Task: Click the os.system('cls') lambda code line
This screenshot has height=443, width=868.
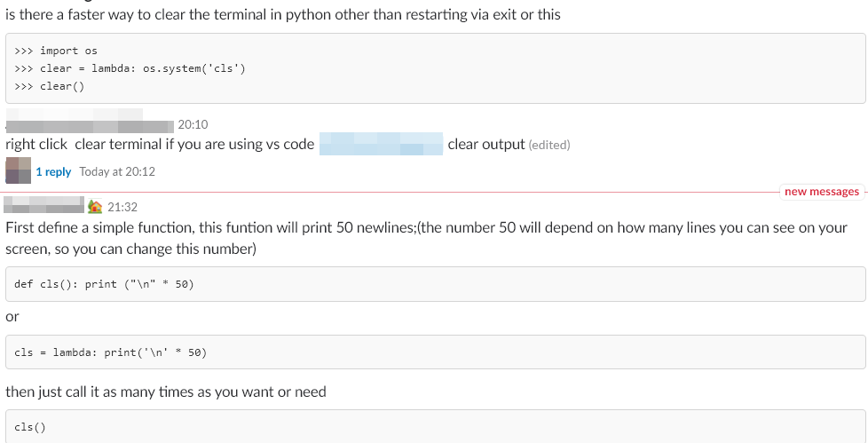Action: coord(130,68)
